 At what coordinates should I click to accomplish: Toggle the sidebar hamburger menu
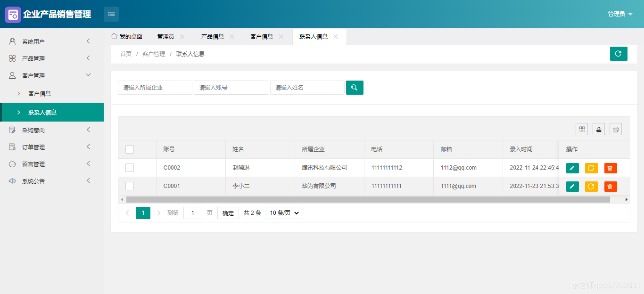click(x=111, y=14)
